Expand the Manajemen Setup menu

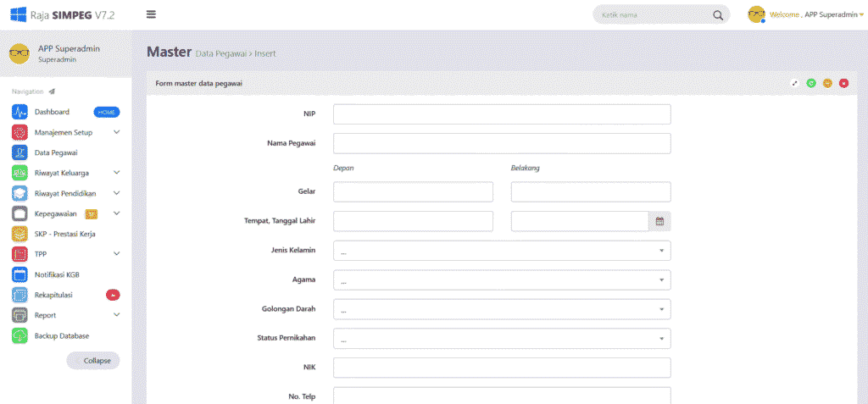pos(116,132)
